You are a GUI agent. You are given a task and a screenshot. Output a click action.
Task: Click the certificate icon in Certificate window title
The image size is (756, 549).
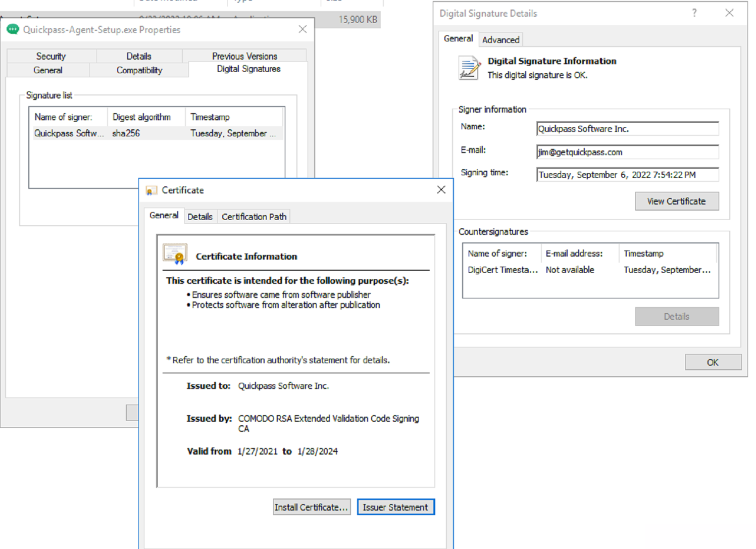[x=151, y=190]
